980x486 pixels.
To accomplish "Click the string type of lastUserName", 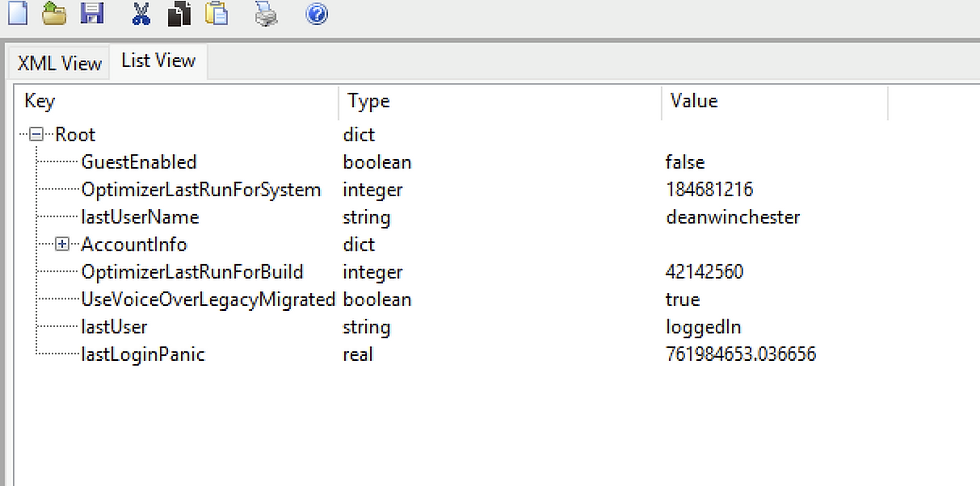I will pyautogui.click(x=366, y=217).
